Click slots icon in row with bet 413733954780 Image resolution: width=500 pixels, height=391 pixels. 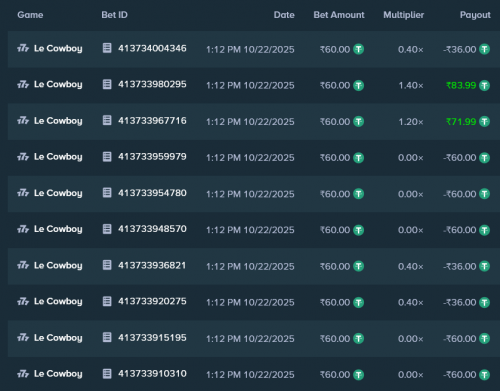pyautogui.click(x=23, y=193)
